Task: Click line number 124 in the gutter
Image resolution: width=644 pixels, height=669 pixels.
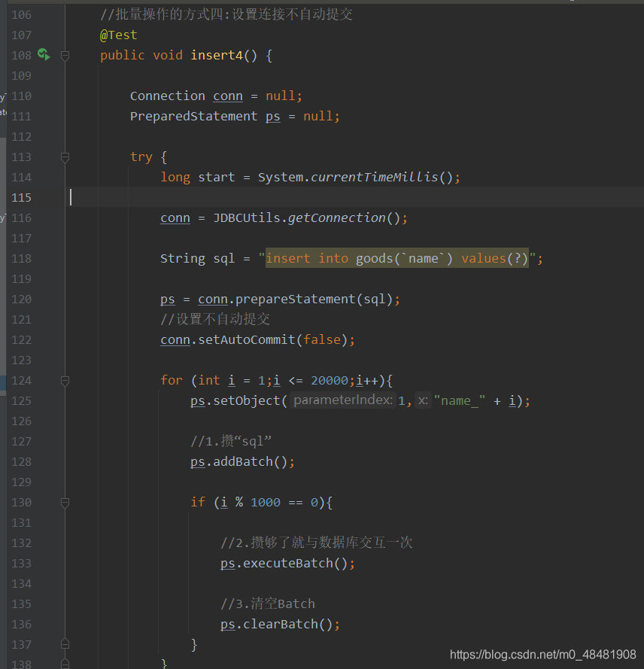Action: click(x=21, y=381)
